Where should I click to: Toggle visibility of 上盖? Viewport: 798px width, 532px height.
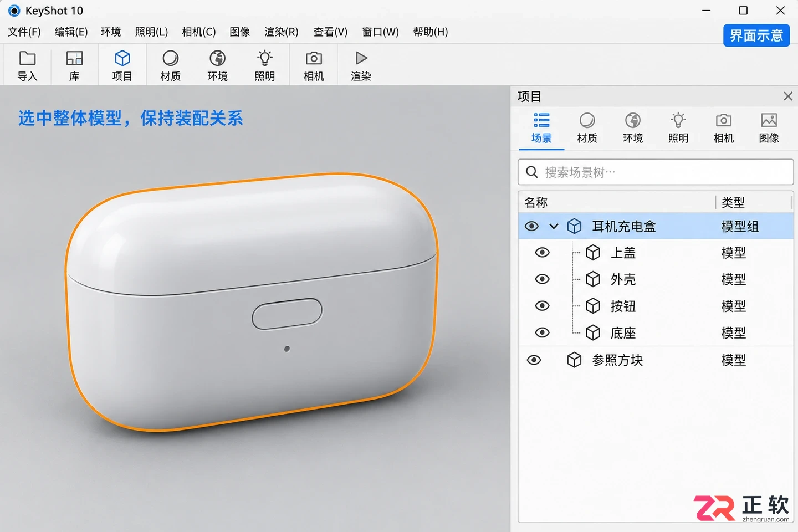pos(542,253)
